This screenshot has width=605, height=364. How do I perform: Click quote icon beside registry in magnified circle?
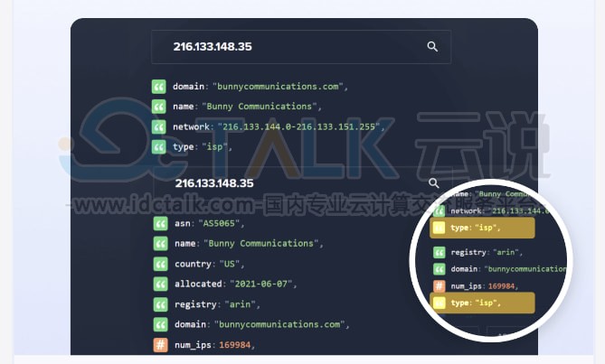[440, 252]
